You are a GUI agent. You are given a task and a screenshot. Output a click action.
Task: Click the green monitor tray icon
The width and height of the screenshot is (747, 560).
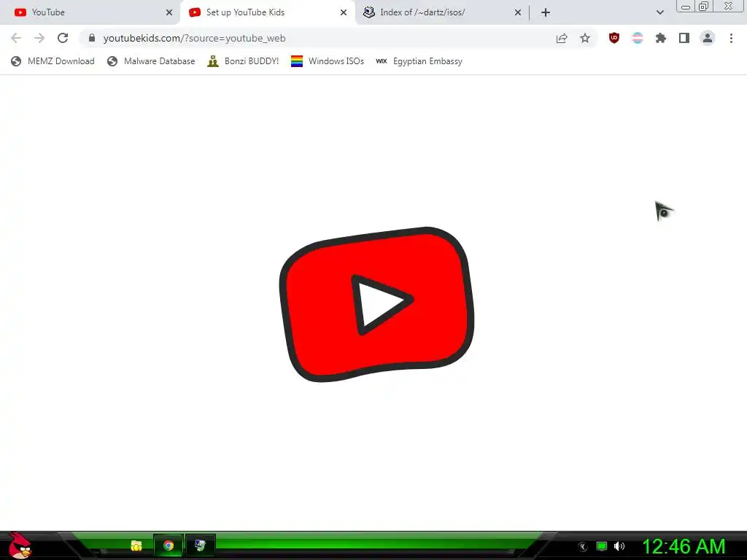[602, 546]
